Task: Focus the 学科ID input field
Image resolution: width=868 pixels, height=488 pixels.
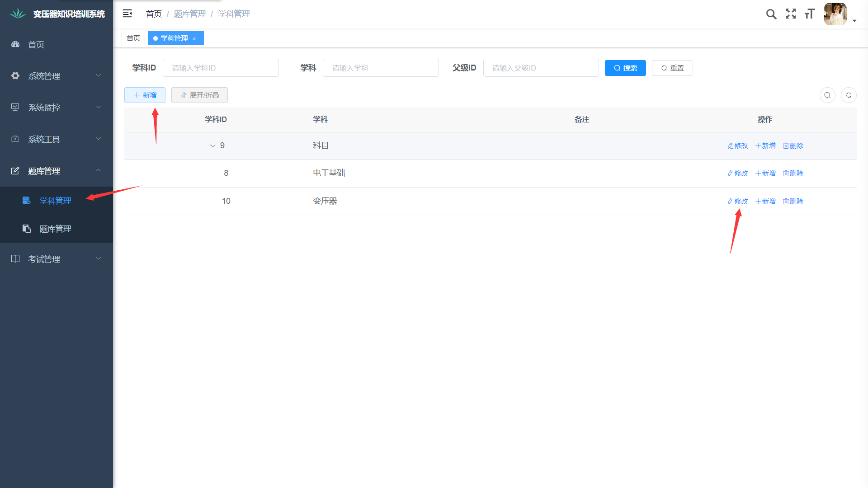Action: point(221,68)
